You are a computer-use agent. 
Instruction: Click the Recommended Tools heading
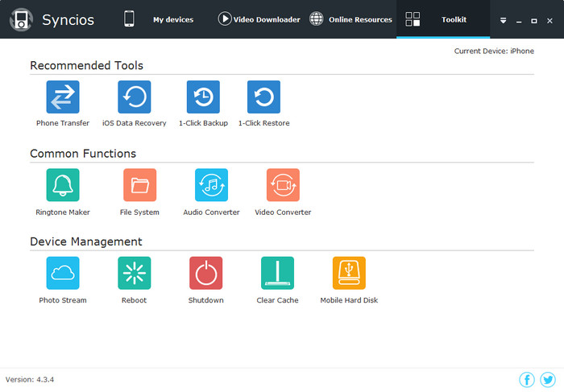pos(86,65)
